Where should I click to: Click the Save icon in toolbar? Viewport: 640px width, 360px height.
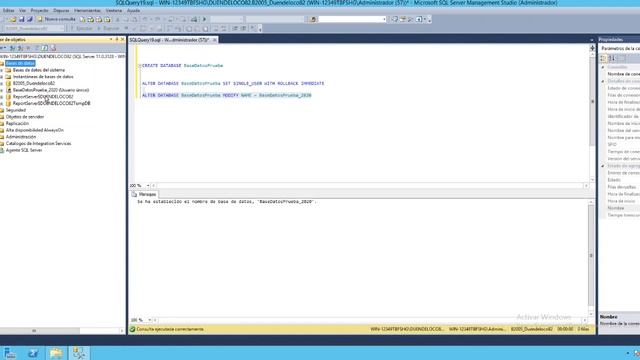click(22, 19)
